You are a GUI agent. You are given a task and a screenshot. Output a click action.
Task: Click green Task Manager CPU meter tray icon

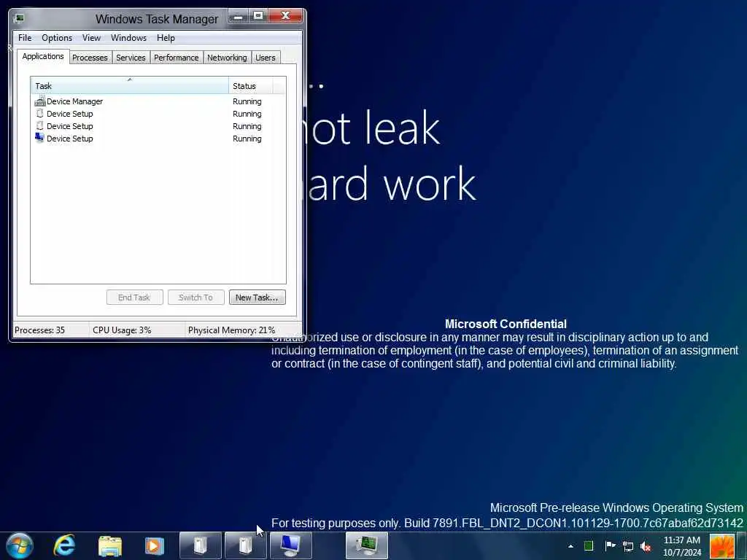[x=589, y=546]
